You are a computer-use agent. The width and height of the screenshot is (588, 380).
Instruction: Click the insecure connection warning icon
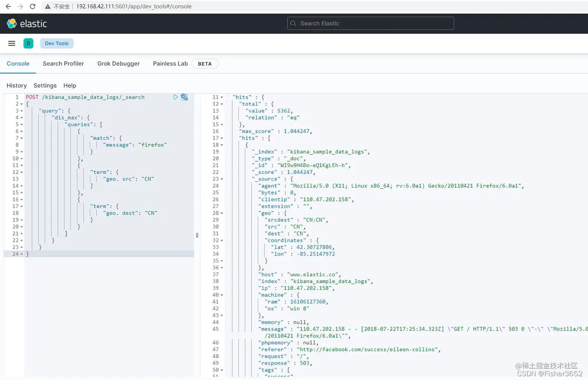(47, 7)
